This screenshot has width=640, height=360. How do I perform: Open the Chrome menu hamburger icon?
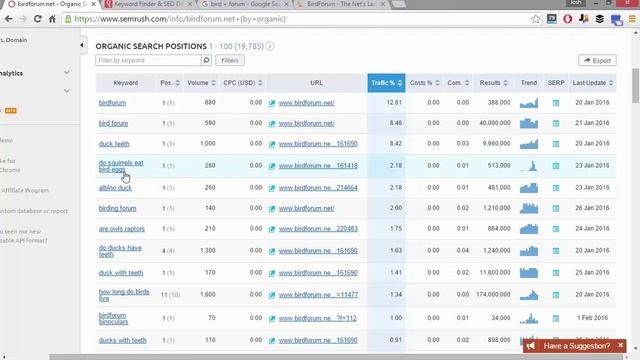point(632,19)
